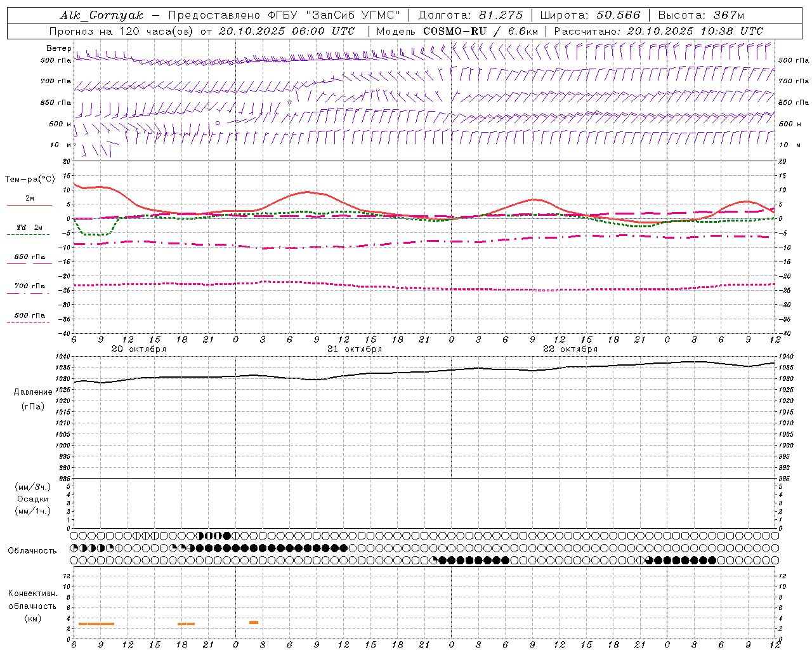The height and width of the screenshot is (650, 812).
Task: Click the Широта 50.566 latitude value
Action: click(590, 15)
